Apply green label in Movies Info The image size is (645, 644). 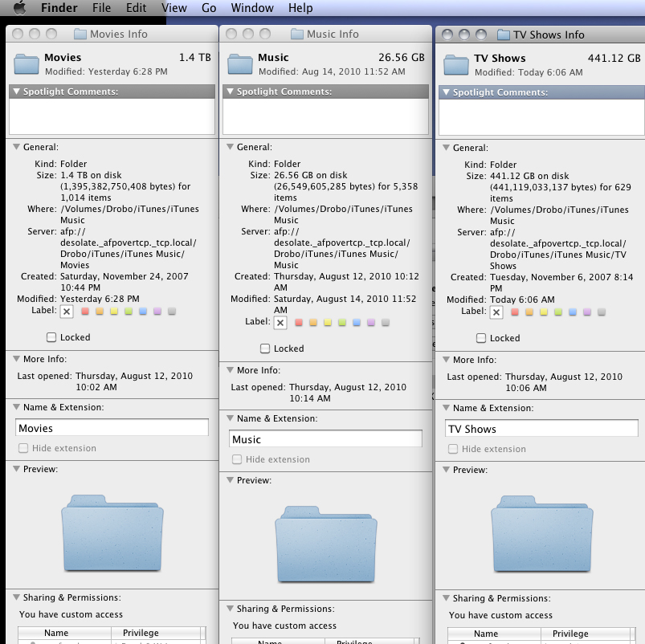tap(129, 312)
